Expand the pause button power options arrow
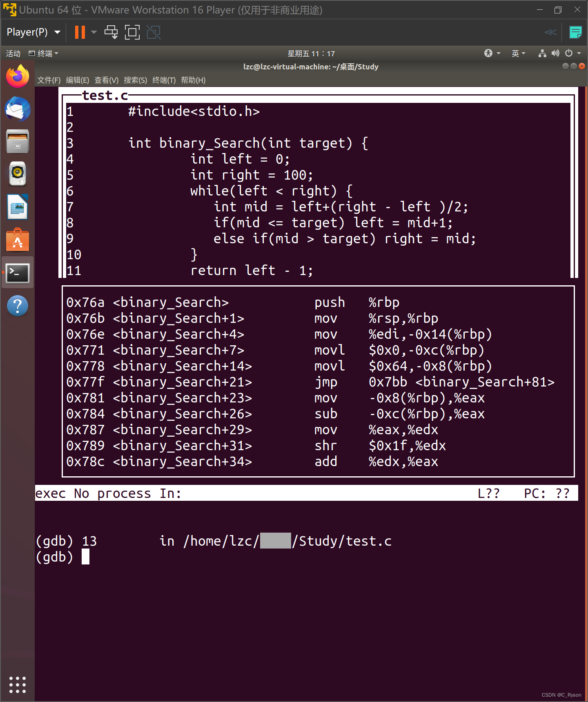Viewport: 588px width, 702px height. (94, 32)
